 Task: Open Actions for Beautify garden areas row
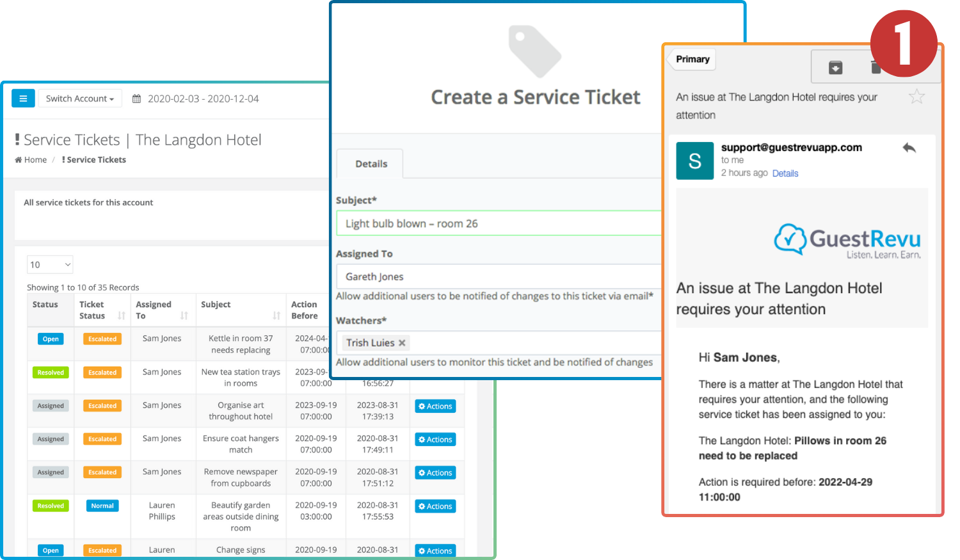click(x=435, y=506)
